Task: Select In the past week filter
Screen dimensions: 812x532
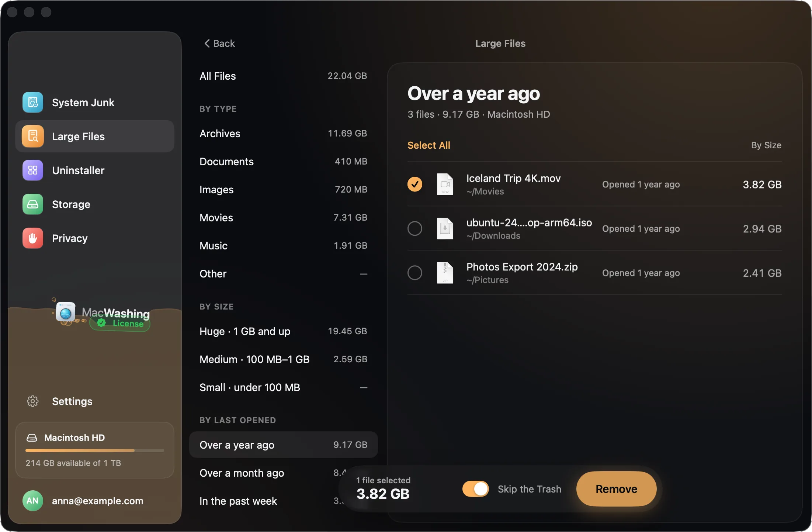Action: 283,501
